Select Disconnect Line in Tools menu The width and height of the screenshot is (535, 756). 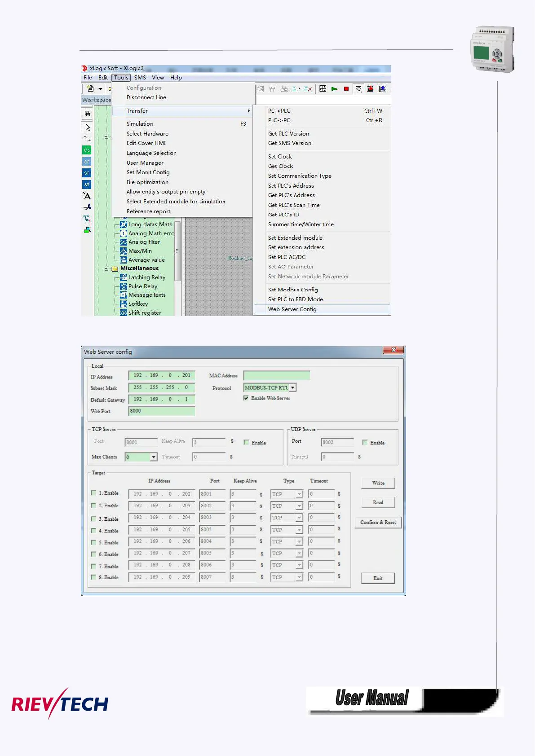pos(182,97)
